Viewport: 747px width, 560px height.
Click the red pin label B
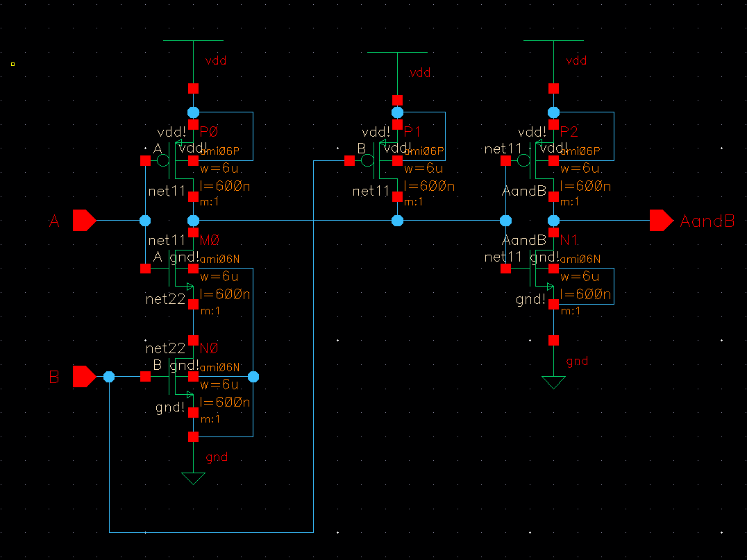tap(54, 377)
